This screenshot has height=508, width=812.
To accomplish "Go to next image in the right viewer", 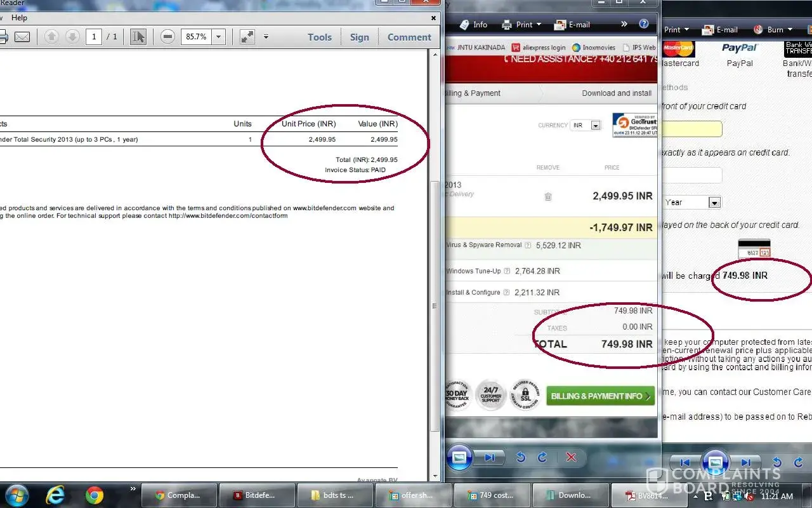I will click(x=745, y=463).
